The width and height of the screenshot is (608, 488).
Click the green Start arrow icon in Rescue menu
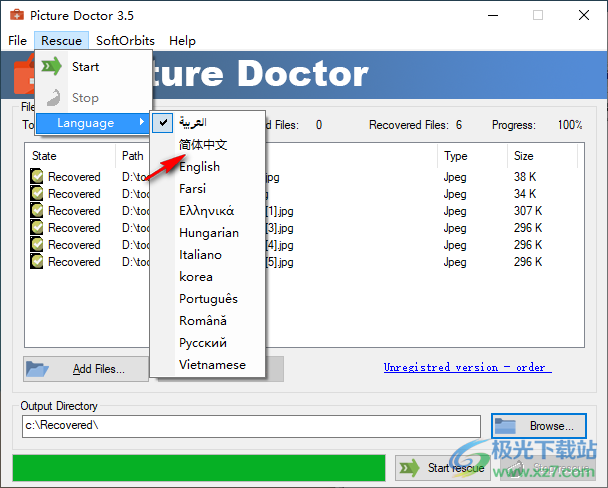[x=52, y=66]
